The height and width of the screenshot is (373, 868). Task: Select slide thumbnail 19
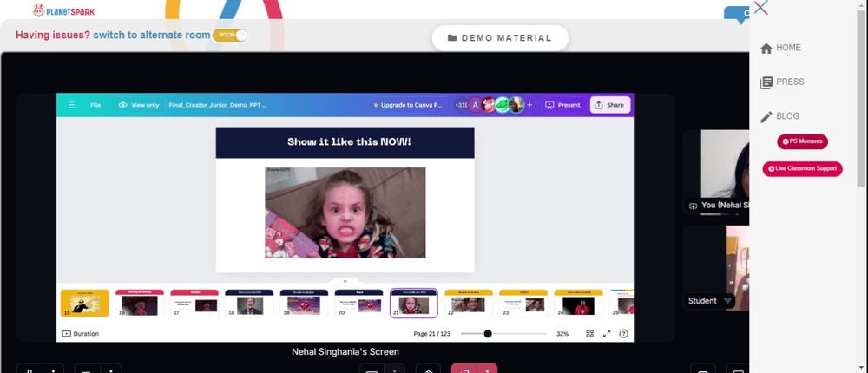click(304, 304)
